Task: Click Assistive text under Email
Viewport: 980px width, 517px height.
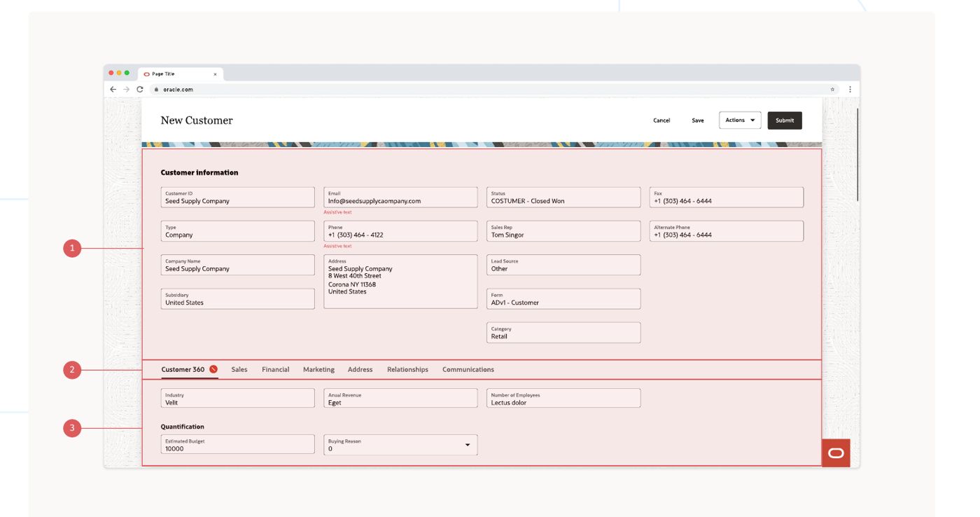Action: [337, 212]
